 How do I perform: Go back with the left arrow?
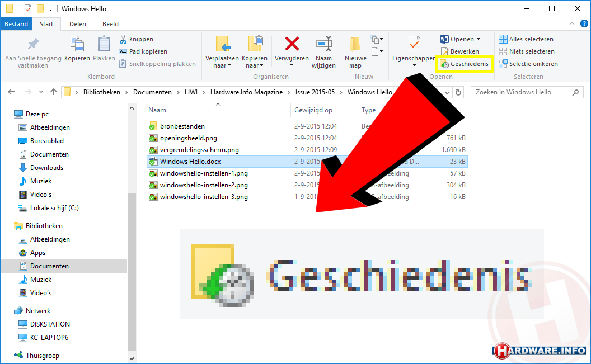tap(11, 92)
